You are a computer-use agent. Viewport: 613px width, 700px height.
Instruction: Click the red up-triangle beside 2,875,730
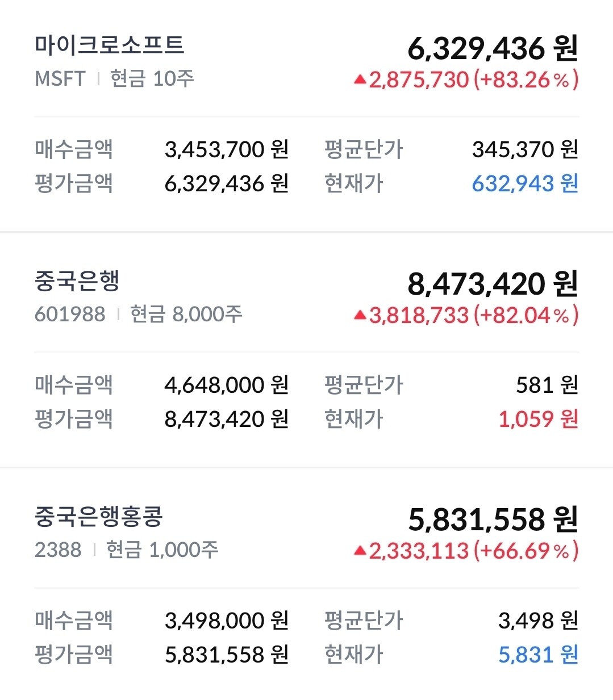[x=359, y=79]
